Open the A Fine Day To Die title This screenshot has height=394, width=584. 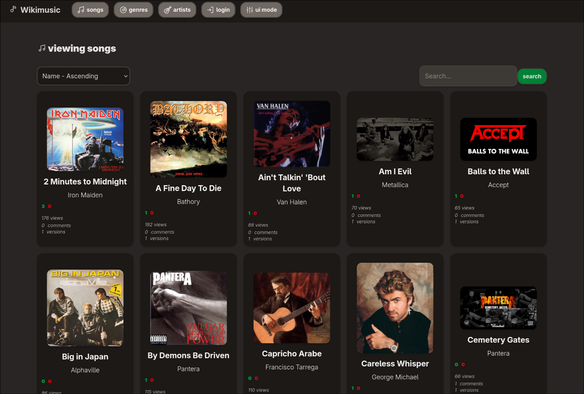click(x=188, y=188)
